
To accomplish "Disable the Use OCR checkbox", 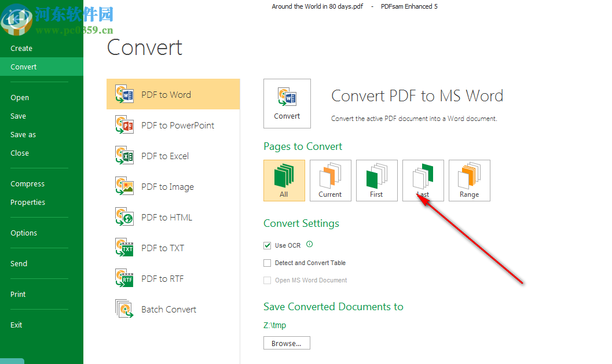I will (x=267, y=245).
